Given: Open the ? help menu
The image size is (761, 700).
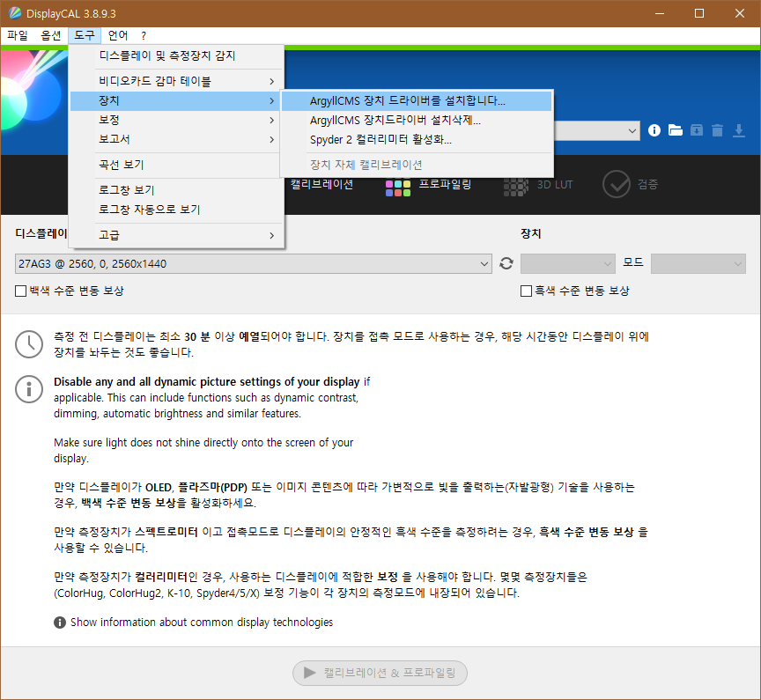Looking at the screenshot, I should 144,35.
